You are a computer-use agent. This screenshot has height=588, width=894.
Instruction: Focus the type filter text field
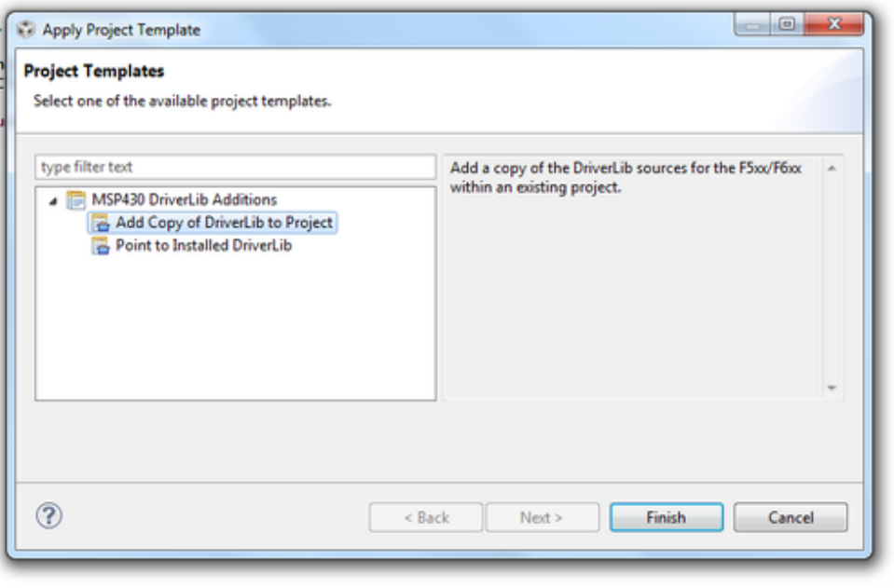[235, 168]
